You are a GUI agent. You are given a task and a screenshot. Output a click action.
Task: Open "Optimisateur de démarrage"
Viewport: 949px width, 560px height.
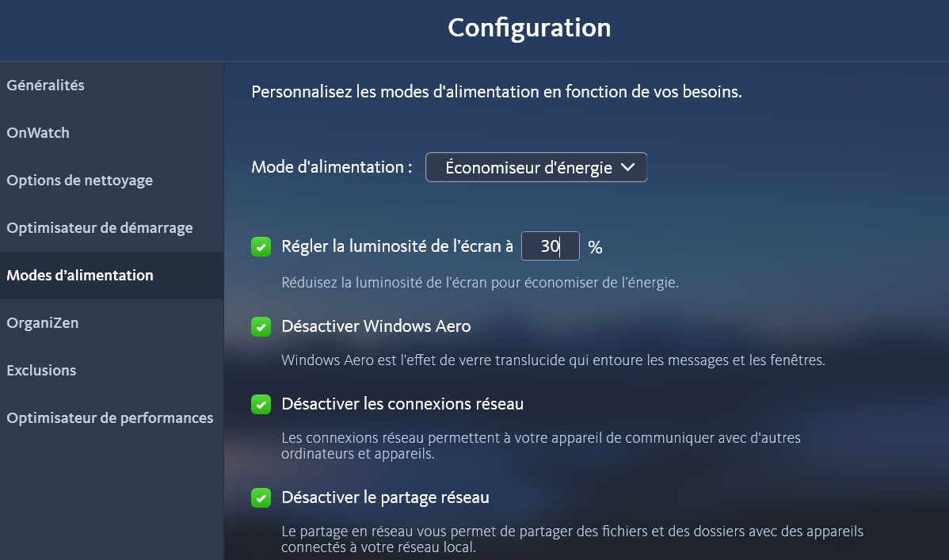[99, 227]
